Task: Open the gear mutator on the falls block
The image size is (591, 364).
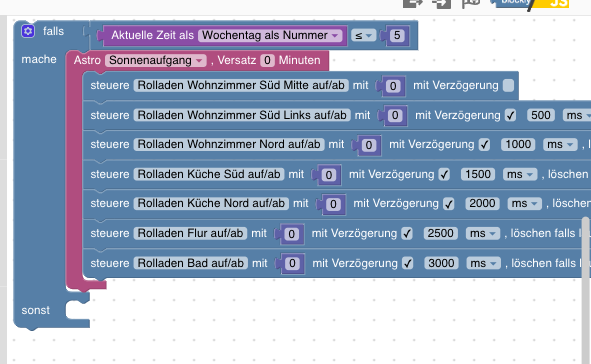Action: (28, 31)
